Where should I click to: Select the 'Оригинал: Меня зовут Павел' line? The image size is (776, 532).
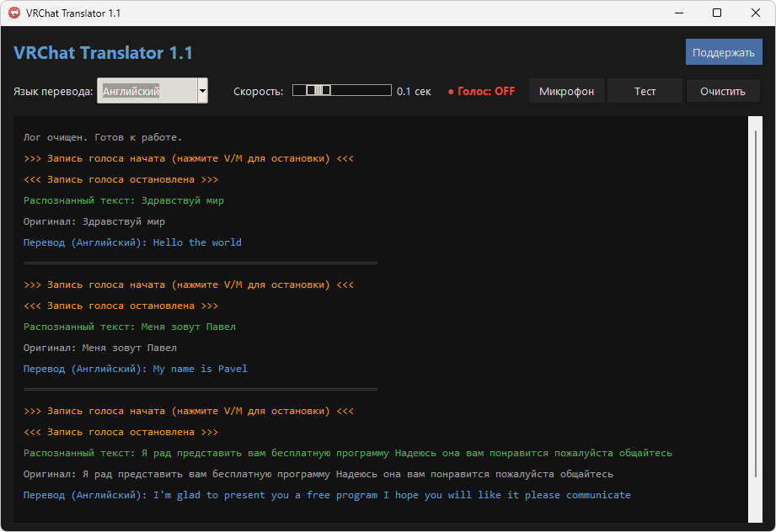point(100,348)
